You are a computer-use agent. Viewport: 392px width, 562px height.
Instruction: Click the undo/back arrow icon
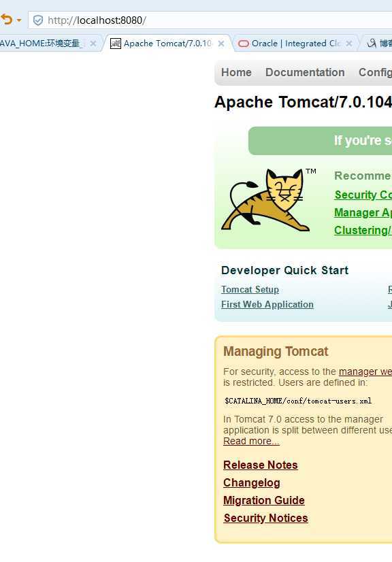coord(6,19)
